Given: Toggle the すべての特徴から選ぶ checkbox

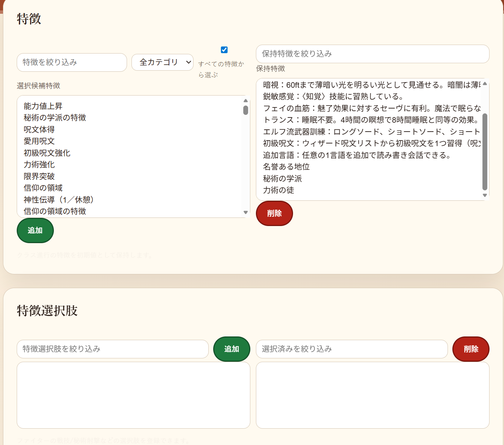Looking at the screenshot, I should (224, 50).
